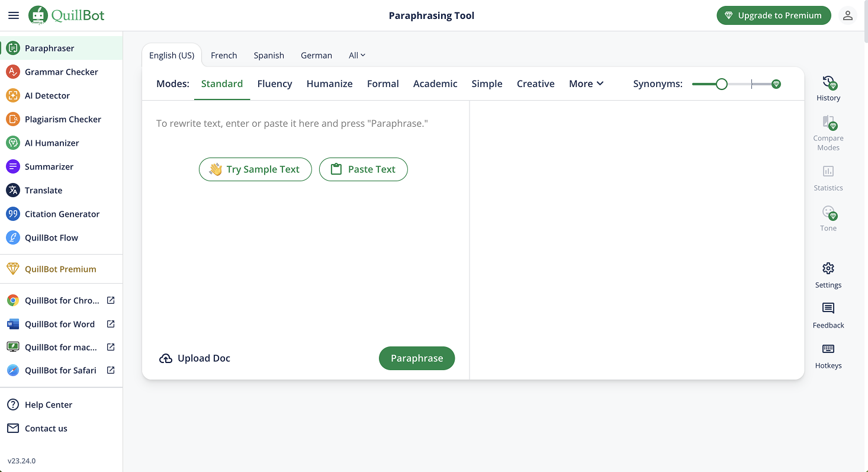Image resolution: width=868 pixels, height=472 pixels.
Task: Click the AI Detector sidebar icon
Action: pos(13,95)
